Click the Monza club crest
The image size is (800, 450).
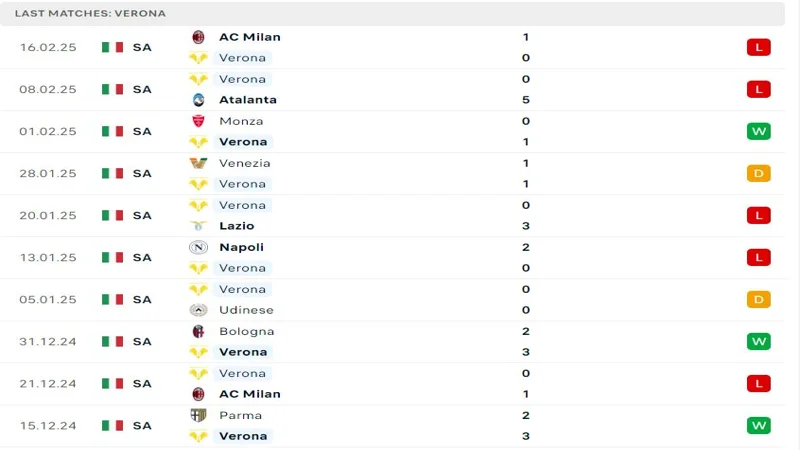198,121
